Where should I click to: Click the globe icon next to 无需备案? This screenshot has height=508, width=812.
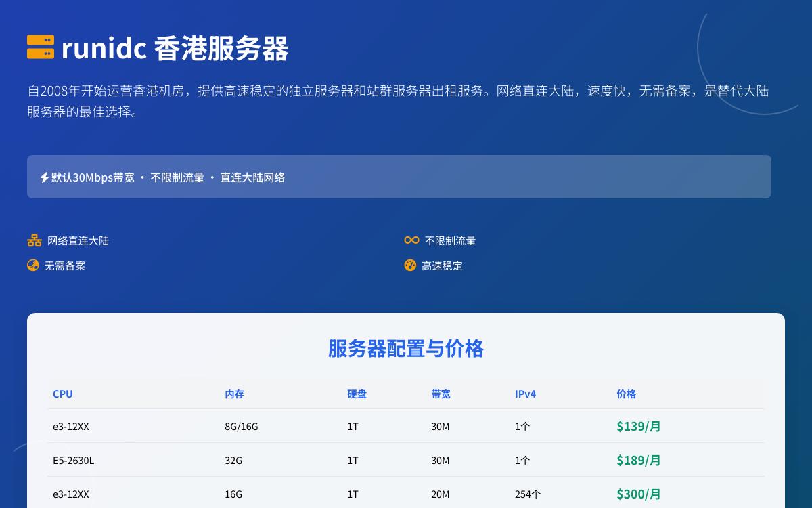[33, 266]
